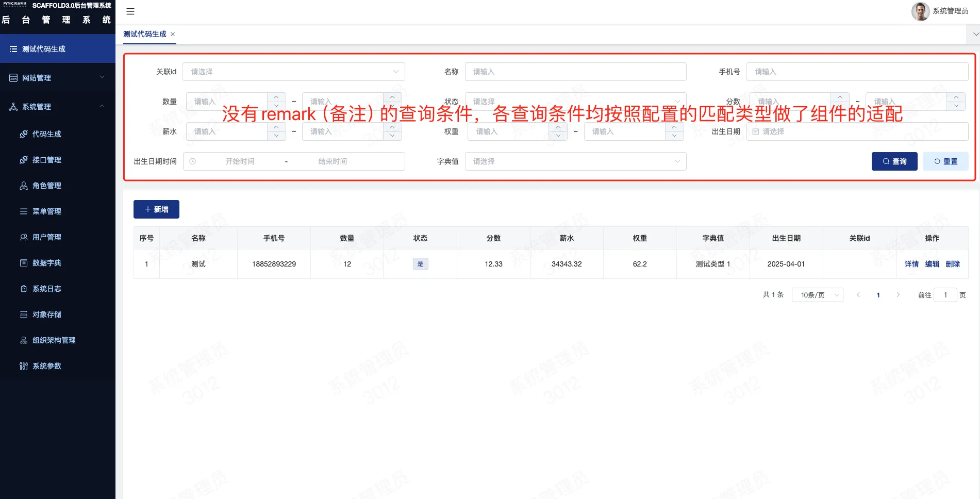Viewport: 980px width, 499px height.
Task: Click the system administrator avatar
Action: pyautogui.click(x=920, y=11)
